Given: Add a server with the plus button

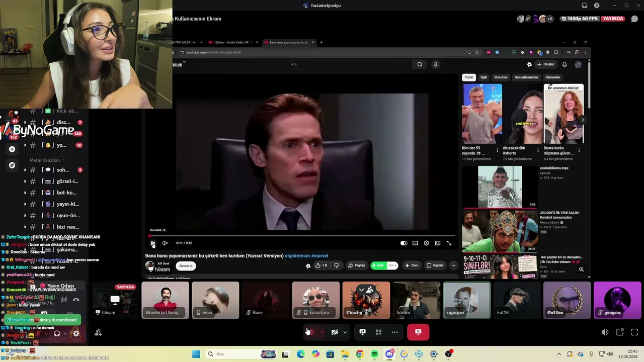Looking at the screenshot, I should pyautogui.click(x=12, y=149).
